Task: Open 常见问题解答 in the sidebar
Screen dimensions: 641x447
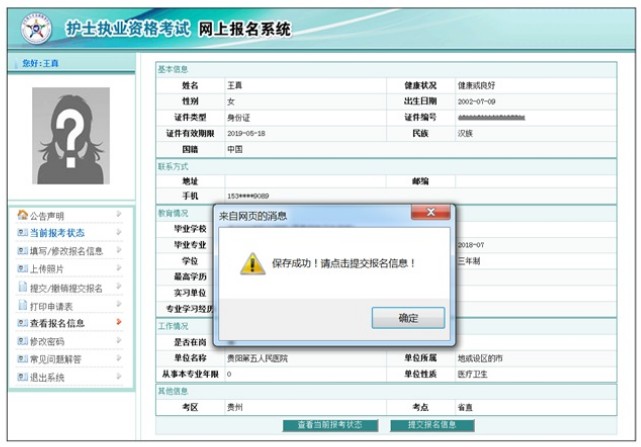Action: (55, 359)
